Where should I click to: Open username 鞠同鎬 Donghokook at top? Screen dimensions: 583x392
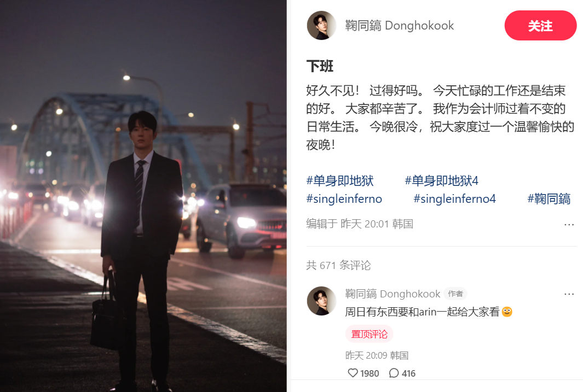tap(399, 26)
